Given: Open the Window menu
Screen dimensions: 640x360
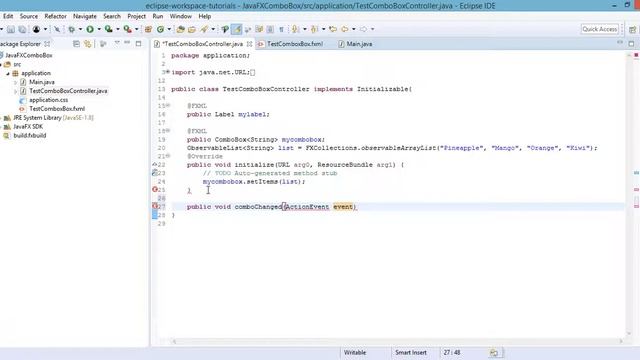Looking at the screenshot, I should click(x=180, y=16).
